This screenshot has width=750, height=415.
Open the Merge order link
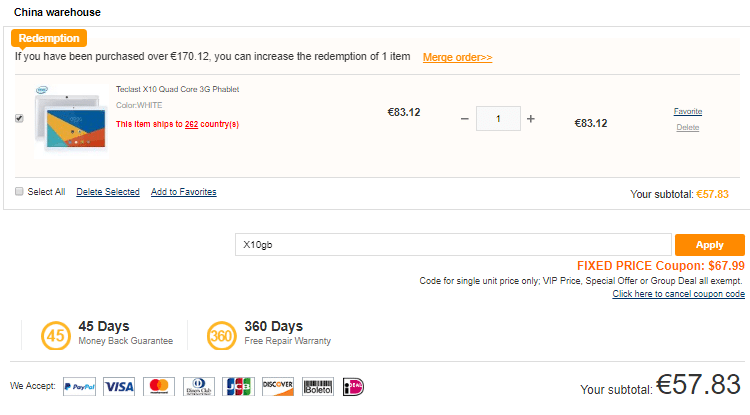(457, 58)
